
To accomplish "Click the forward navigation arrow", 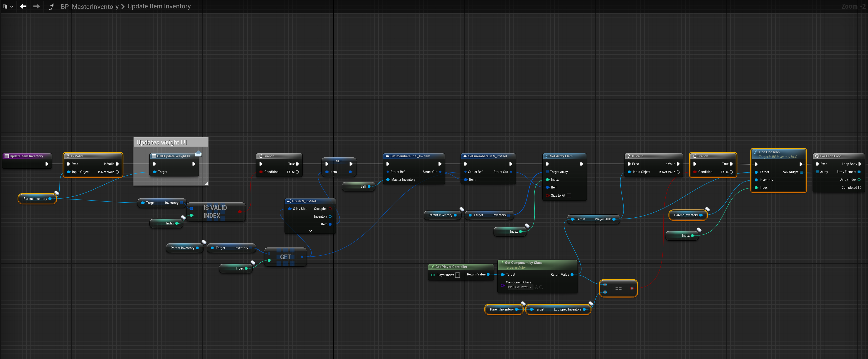I will coord(36,6).
